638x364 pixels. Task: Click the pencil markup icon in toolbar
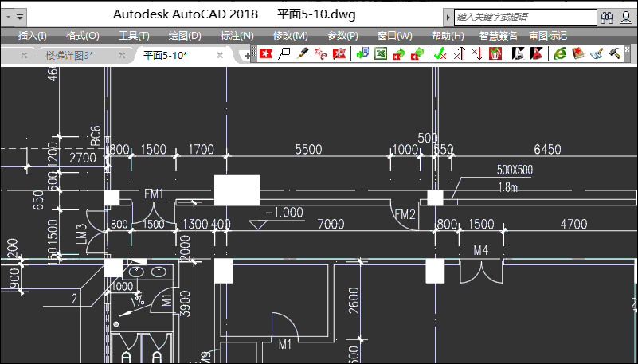click(303, 53)
